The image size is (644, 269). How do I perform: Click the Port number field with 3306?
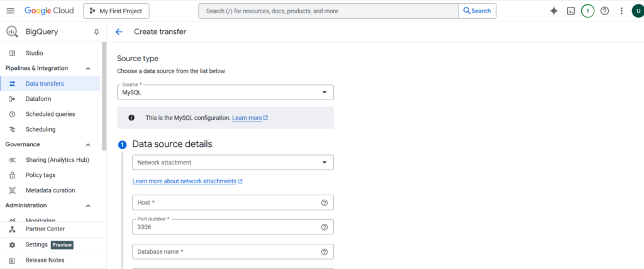[233, 227]
